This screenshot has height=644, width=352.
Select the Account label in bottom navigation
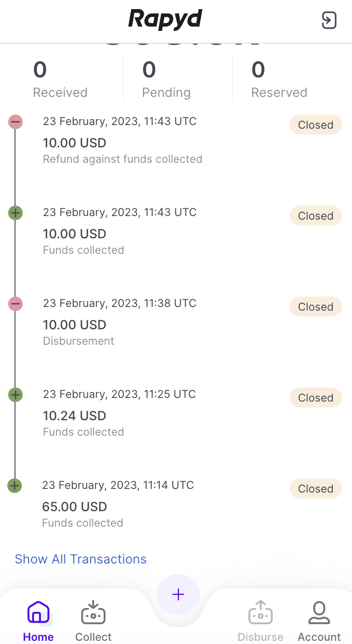pyautogui.click(x=319, y=637)
